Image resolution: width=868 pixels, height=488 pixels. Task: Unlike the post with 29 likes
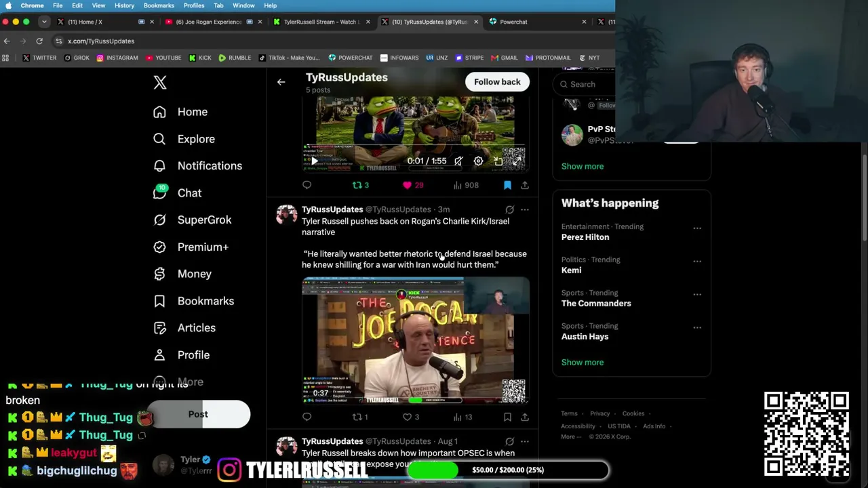[x=412, y=185]
